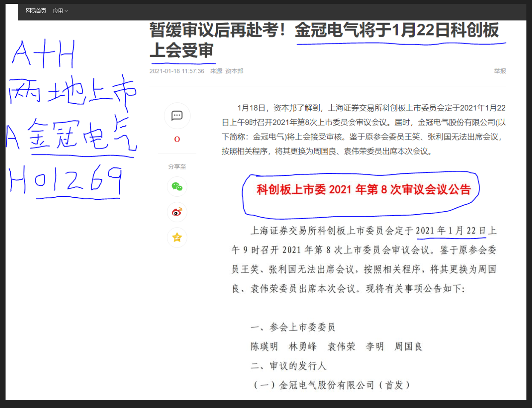
Task: Share article to WeChat
Action: [x=177, y=187]
